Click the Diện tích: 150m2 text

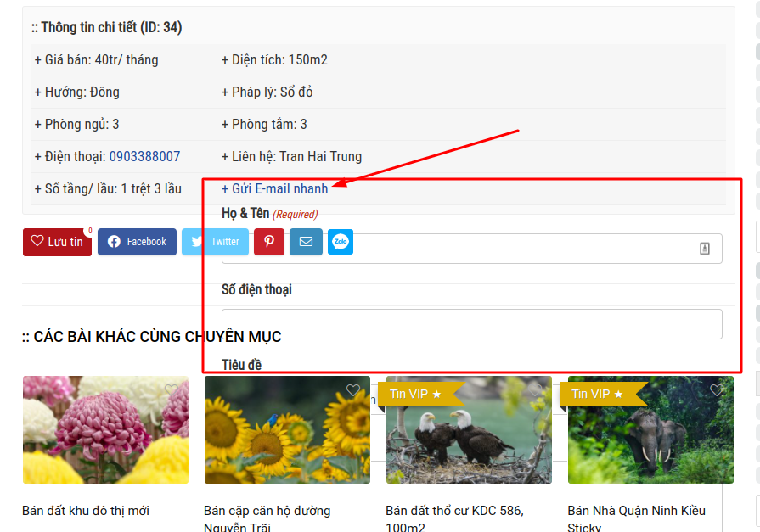pyautogui.click(x=274, y=59)
